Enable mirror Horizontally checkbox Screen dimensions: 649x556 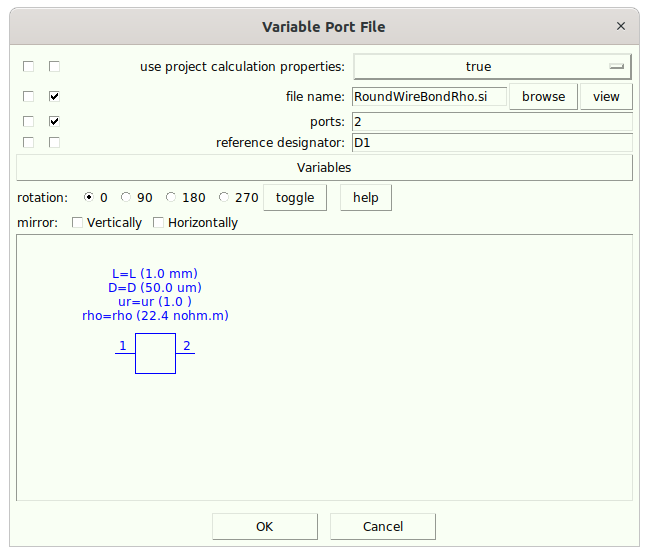pyautogui.click(x=159, y=223)
